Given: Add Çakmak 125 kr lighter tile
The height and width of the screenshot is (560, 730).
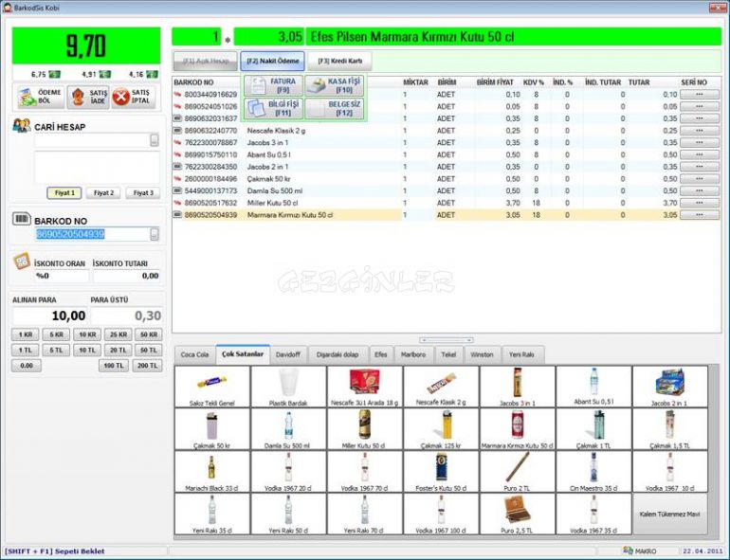Looking at the screenshot, I should point(441,428).
